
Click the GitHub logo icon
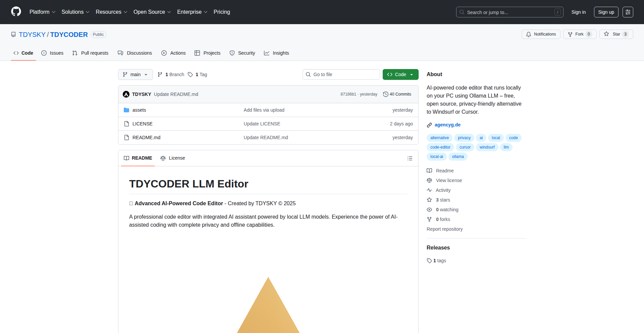[16, 12]
